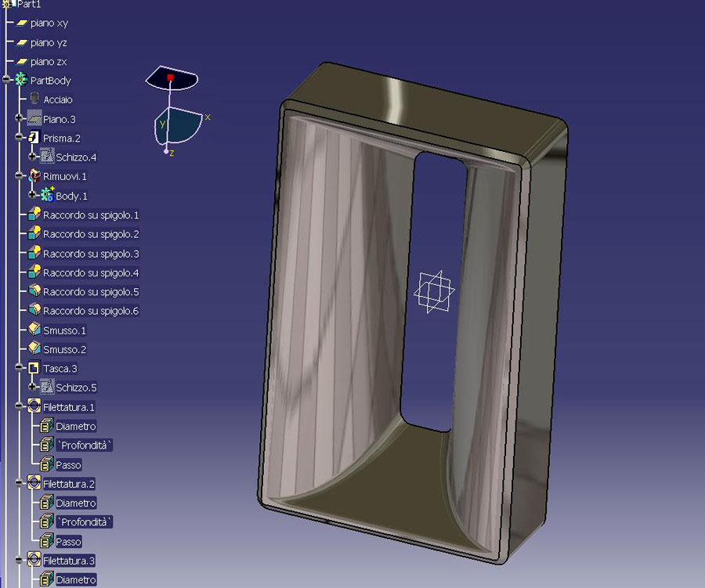The image size is (705, 588).
Task: Select the 'Prisma.2' label
Action: (x=62, y=138)
